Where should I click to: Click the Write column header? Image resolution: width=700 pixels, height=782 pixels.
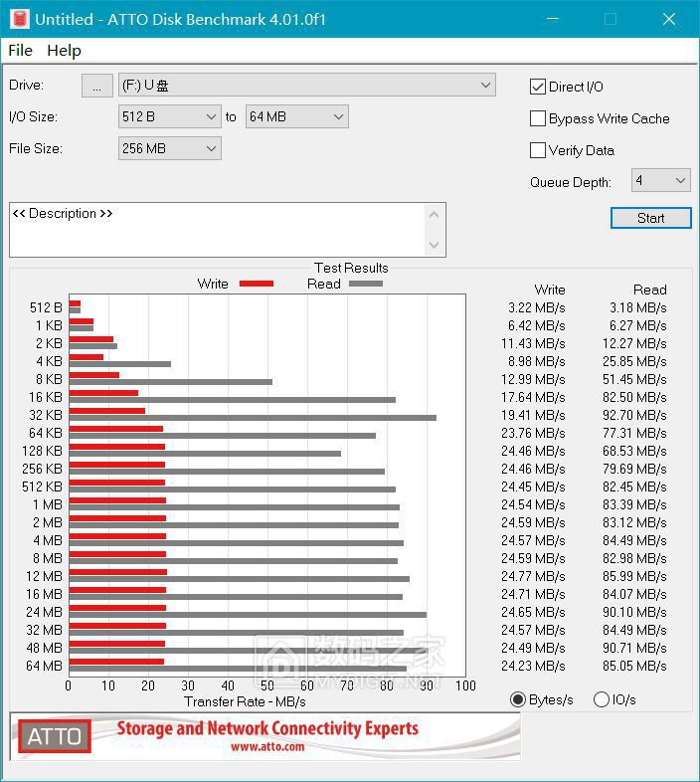coord(550,290)
